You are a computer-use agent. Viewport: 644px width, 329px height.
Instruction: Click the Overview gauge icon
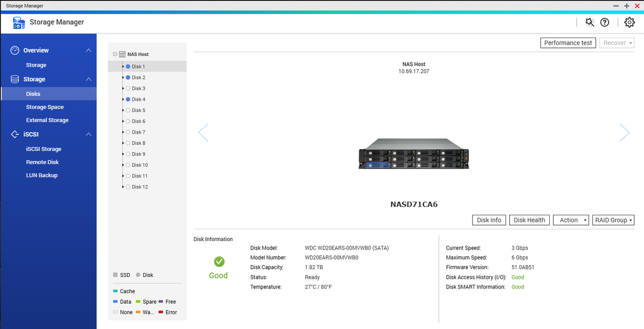point(15,50)
